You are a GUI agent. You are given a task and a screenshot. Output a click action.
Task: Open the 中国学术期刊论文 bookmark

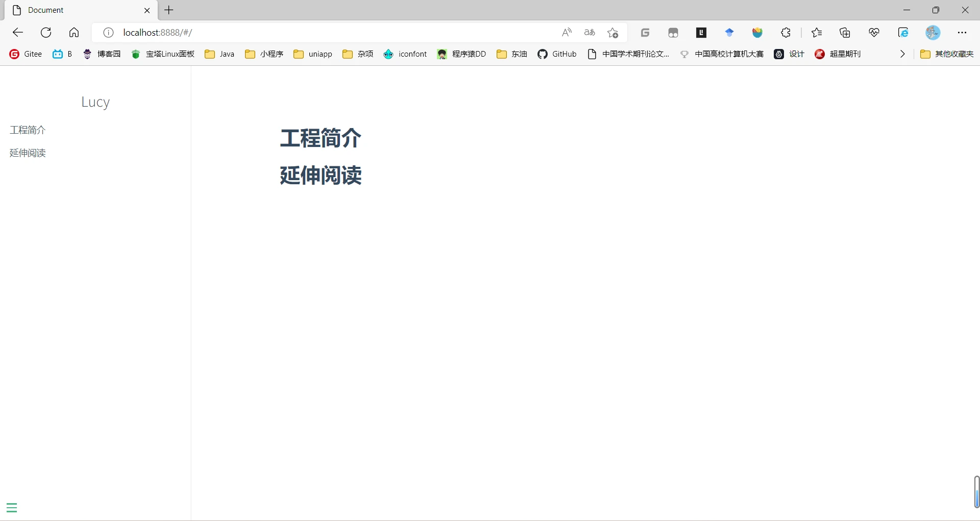628,54
